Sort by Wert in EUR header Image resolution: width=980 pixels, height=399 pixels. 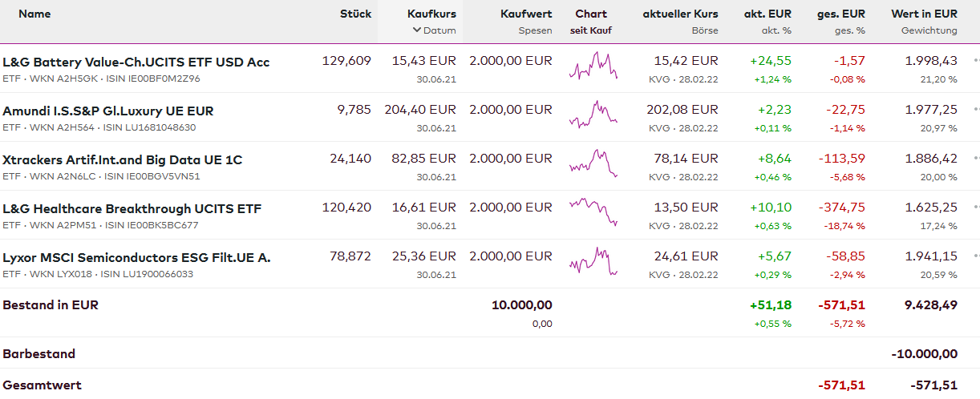tap(924, 14)
